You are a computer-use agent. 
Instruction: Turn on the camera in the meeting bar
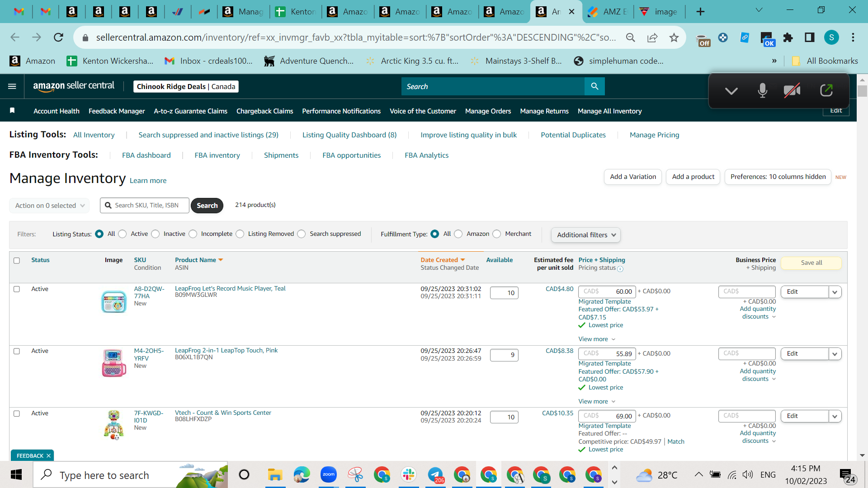tap(792, 90)
